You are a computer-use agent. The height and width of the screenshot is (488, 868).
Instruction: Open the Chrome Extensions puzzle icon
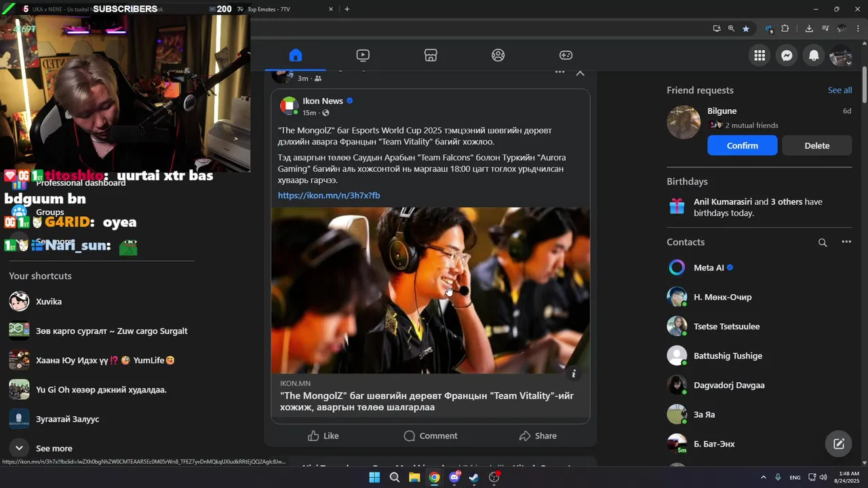pos(785,28)
